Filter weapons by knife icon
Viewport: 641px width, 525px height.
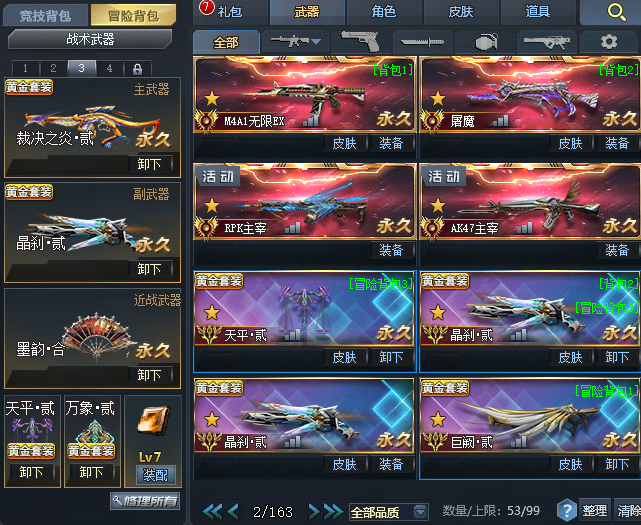click(x=422, y=42)
